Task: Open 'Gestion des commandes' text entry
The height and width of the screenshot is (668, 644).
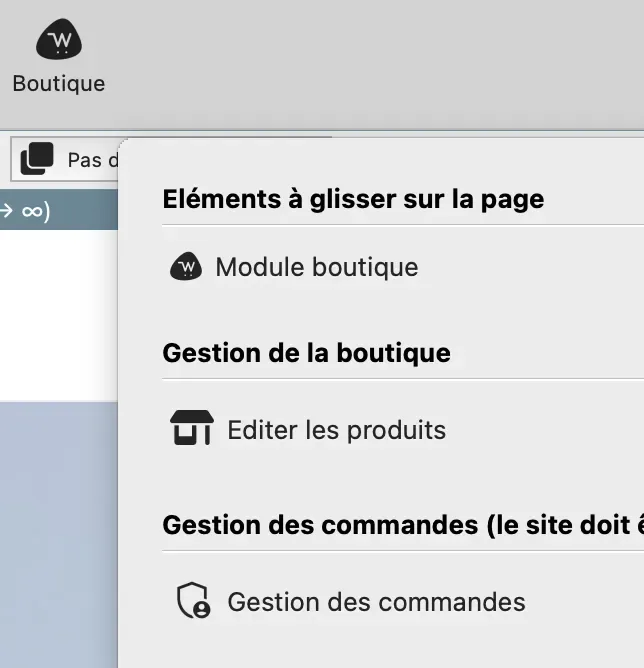Action: click(376, 602)
